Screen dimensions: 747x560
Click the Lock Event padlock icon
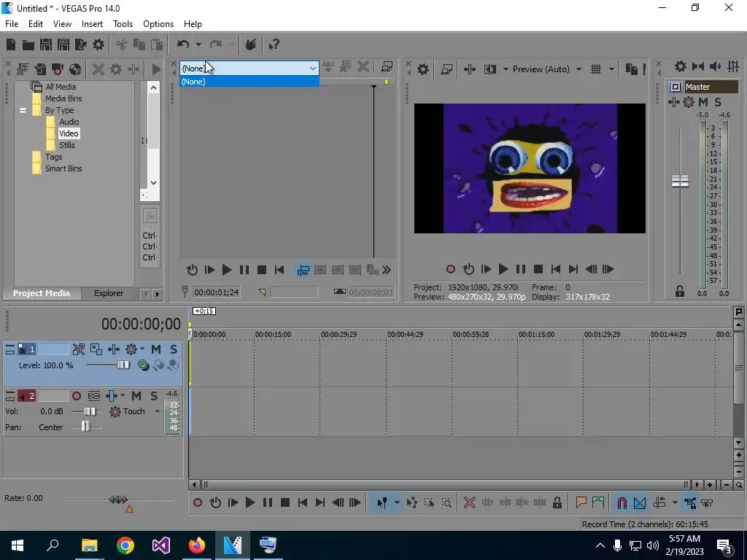[x=557, y=503]
